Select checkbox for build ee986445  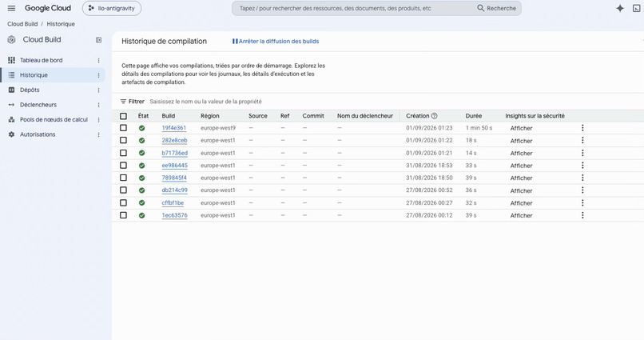[x=123, y=166]
